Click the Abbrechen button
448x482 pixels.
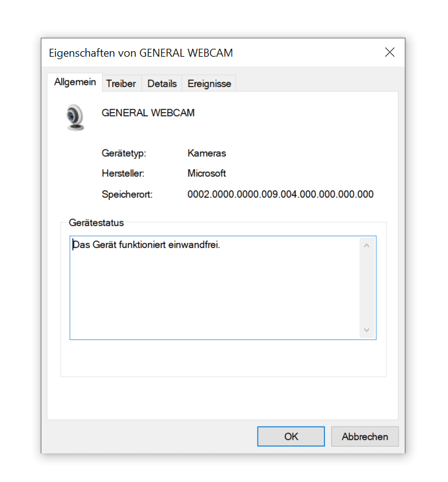[365, 436]
